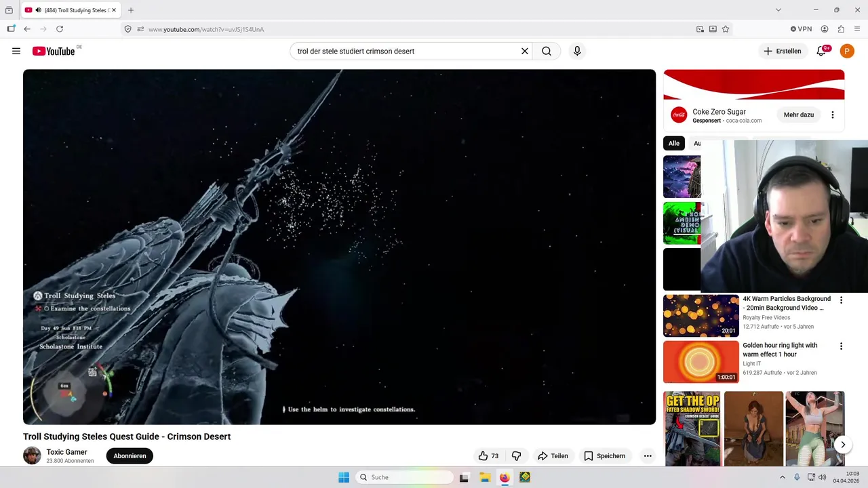The image size is (868, 488).
Task: Clear the YouTube search text with X
Action: (x=525, y=51)
